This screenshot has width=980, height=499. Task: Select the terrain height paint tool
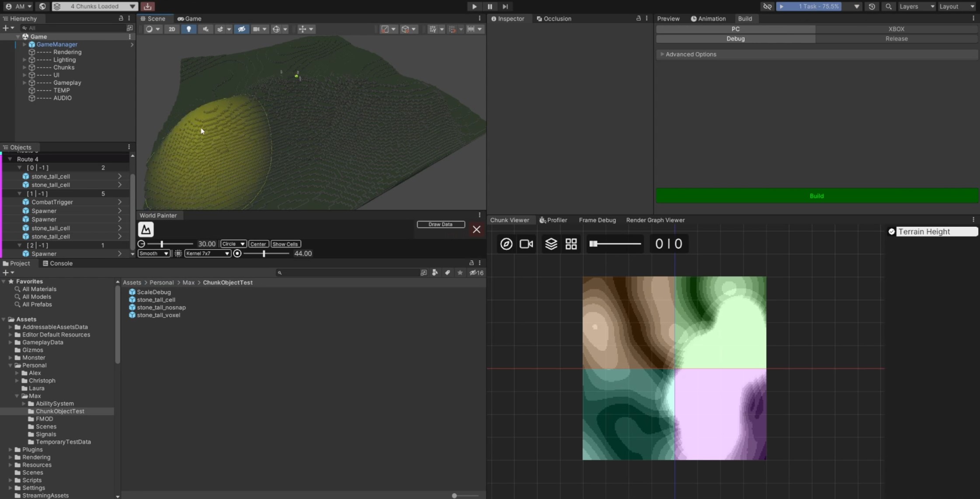146,229
